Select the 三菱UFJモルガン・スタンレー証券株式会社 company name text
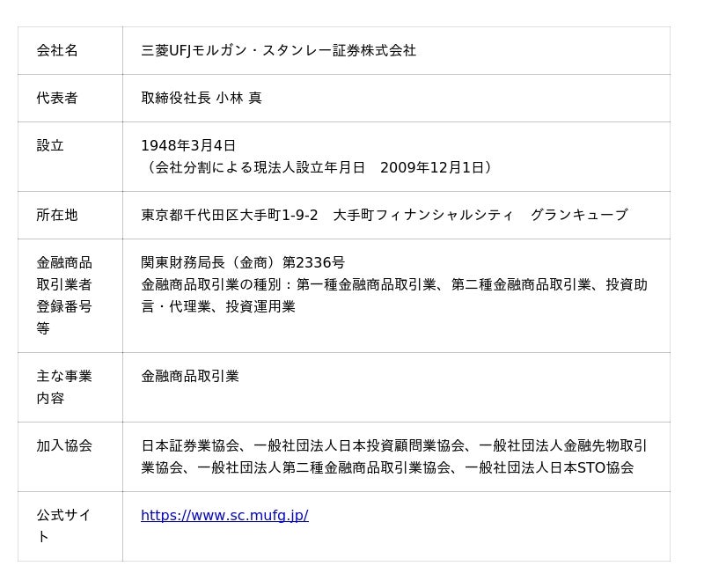The image size is (704, 588). pyautogui.click(x=278, y=51)
